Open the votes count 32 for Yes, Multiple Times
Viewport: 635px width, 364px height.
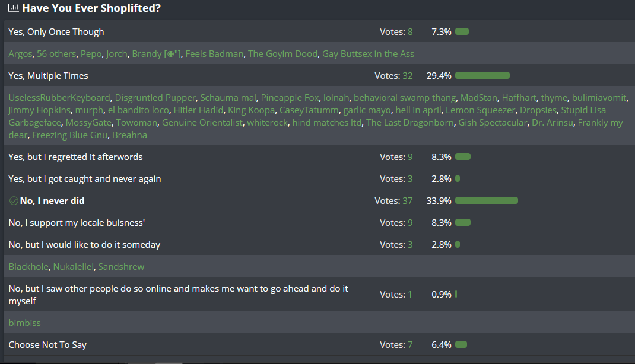click(407, 76)
